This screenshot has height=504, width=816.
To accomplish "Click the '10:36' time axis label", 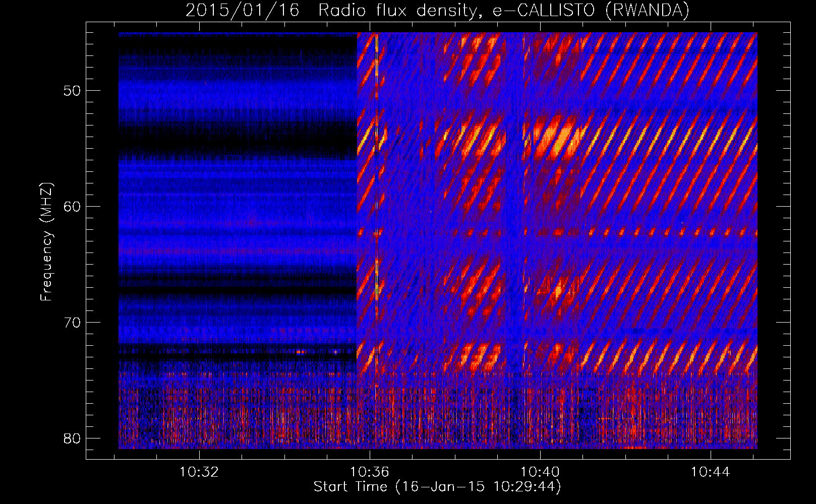I will pos(370,472).
